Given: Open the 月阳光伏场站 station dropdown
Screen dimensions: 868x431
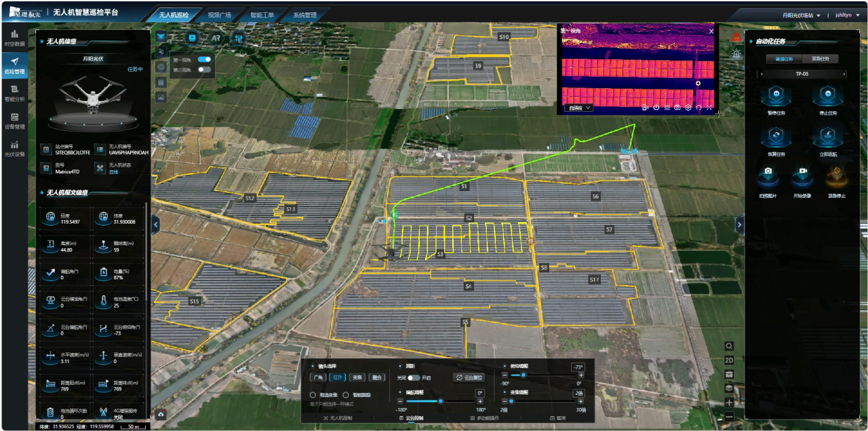Looking at the screenshot, I should pyautogui.click(x=801, y=15).
